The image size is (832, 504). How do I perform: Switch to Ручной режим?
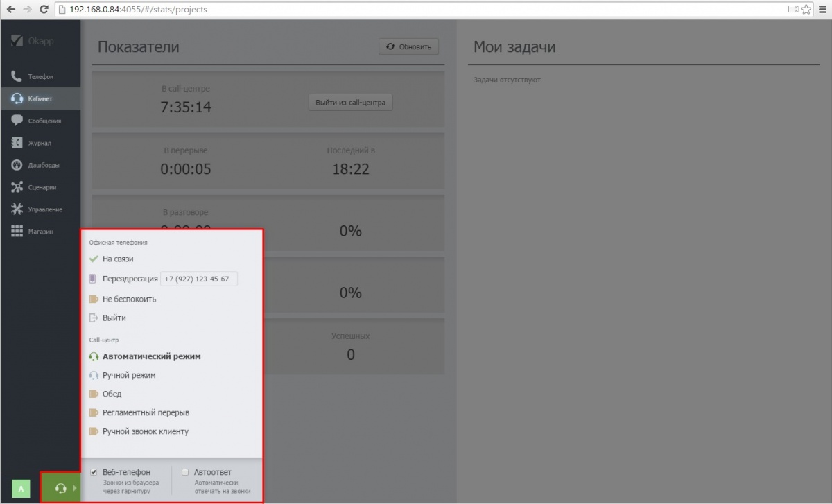(x=129, y=375)
